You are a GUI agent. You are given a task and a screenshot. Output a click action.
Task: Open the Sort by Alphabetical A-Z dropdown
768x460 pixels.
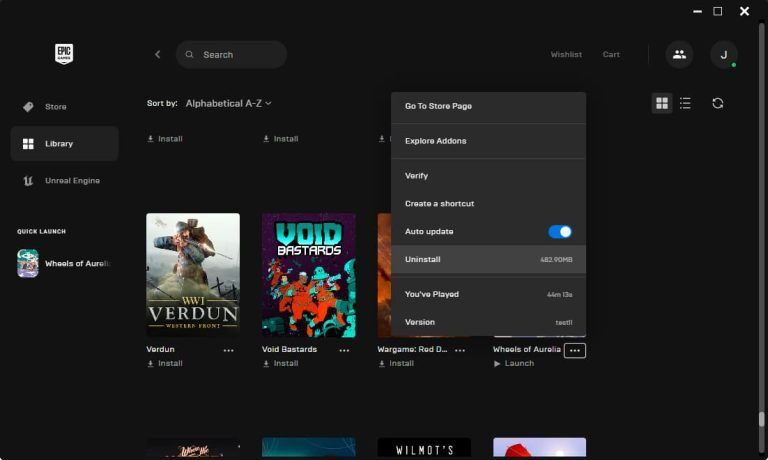(x=228, y=103)
